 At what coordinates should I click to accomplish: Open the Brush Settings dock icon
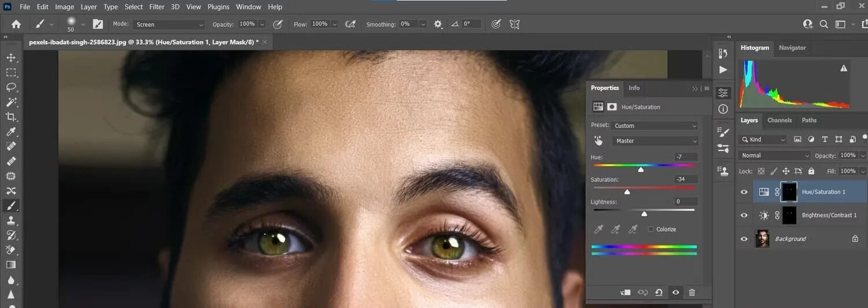coord(723,132)
